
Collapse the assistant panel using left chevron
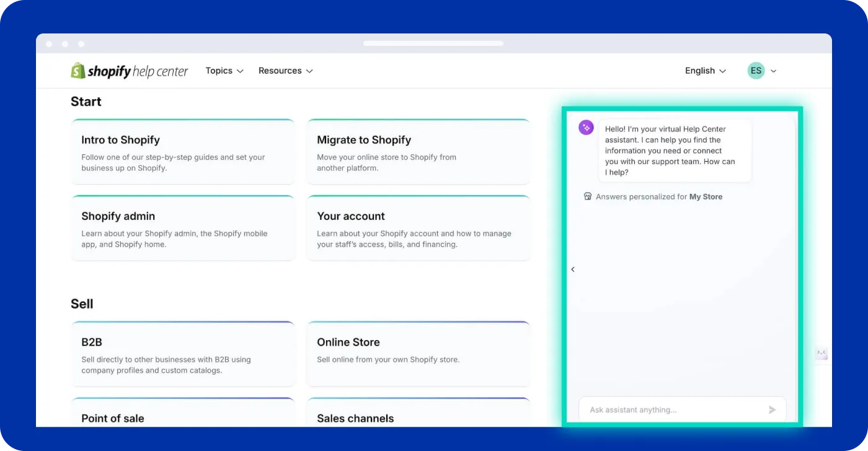(573, 269)
